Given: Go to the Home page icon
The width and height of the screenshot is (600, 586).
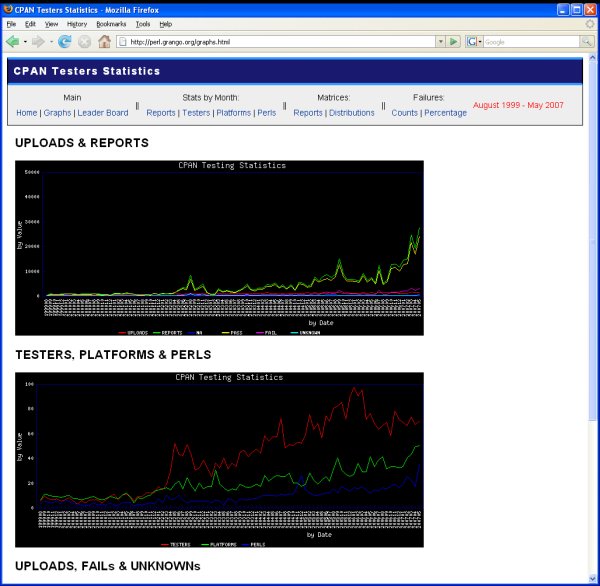Looking at the screenshot, I should [104, 42].
